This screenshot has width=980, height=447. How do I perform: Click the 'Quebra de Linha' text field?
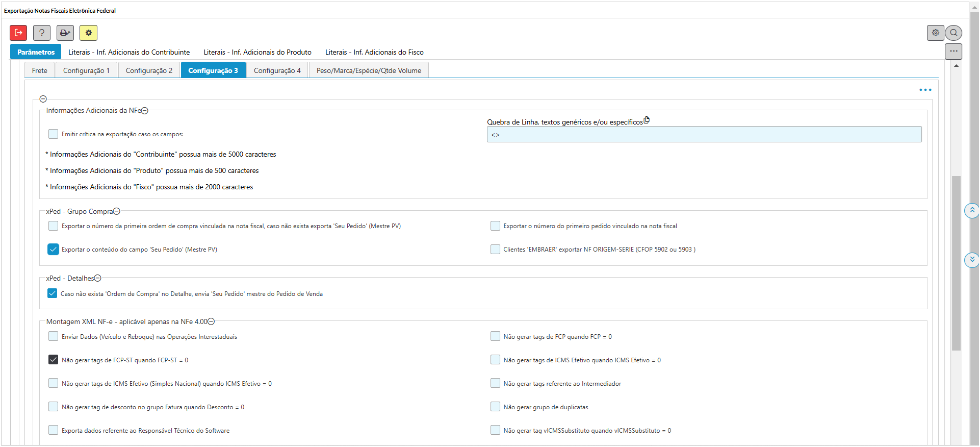(x=704, y=135)
